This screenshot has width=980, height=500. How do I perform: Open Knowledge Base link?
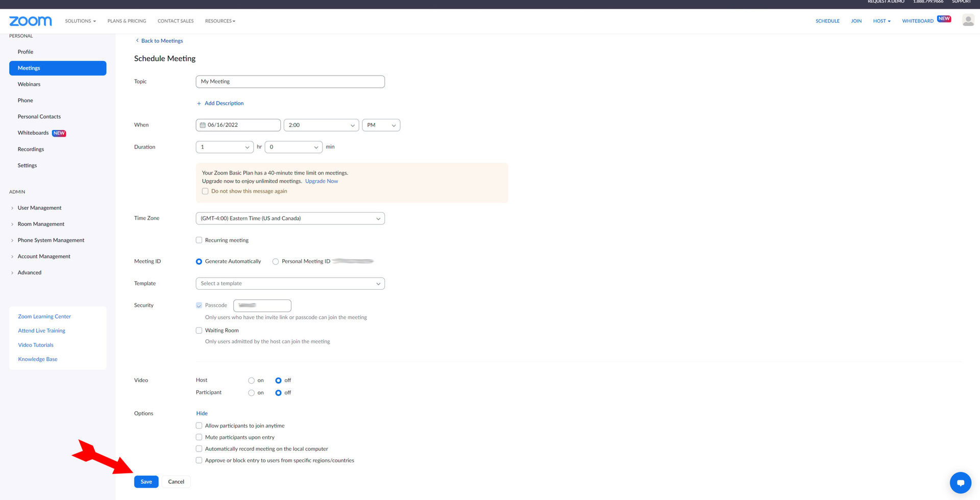point(38,360)
